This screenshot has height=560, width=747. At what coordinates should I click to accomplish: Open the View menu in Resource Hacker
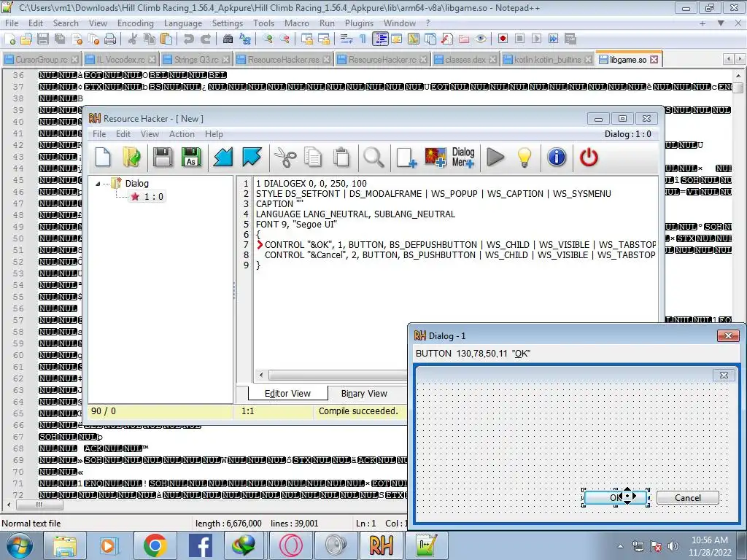(x=150, y=134)
